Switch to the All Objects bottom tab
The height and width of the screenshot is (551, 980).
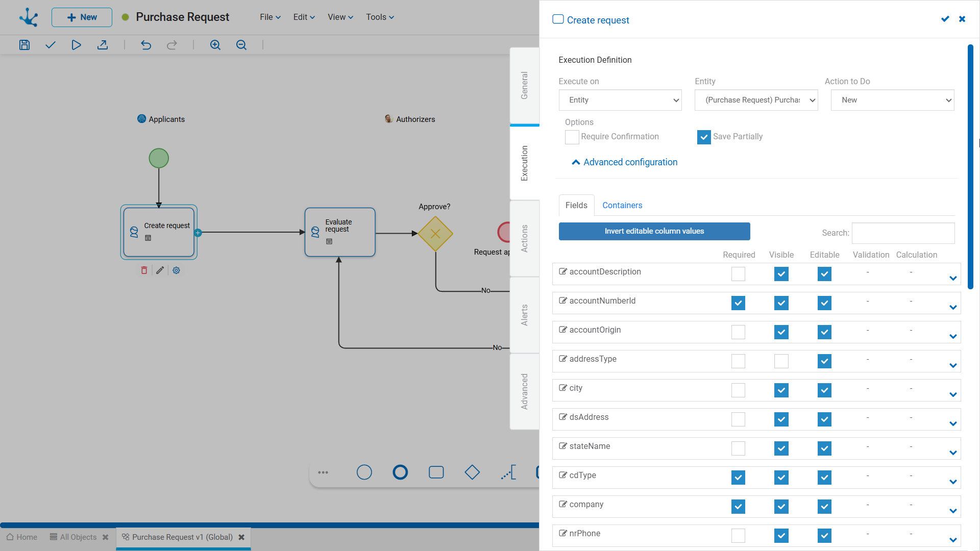point(73,537)
